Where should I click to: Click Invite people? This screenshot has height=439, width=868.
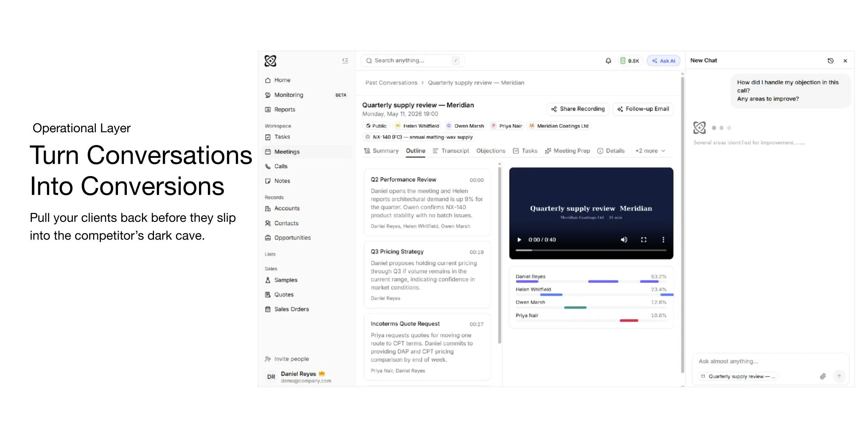287,359
